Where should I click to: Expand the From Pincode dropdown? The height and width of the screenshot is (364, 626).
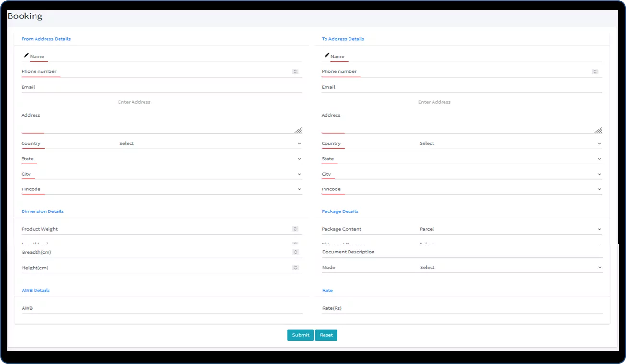coord(161,189)
